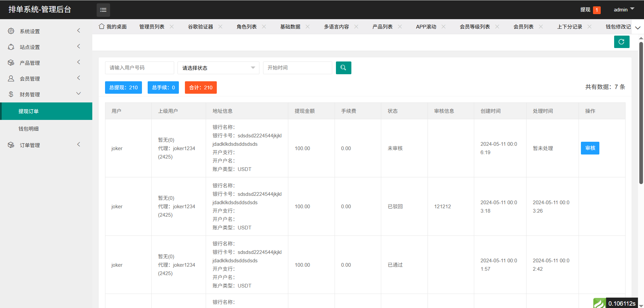The width and height of the screenshot is (644, 308).
Task: Click the red withdrawal notification badge
Action: tap(597, 10)
